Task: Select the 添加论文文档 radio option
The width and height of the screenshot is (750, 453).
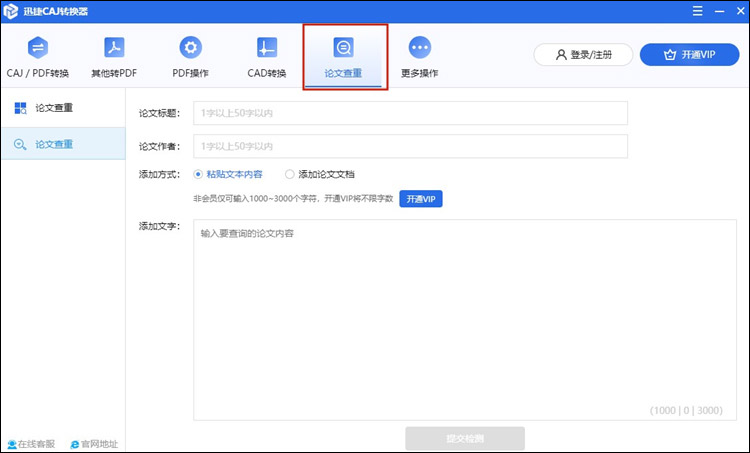Action: (320, 174)
